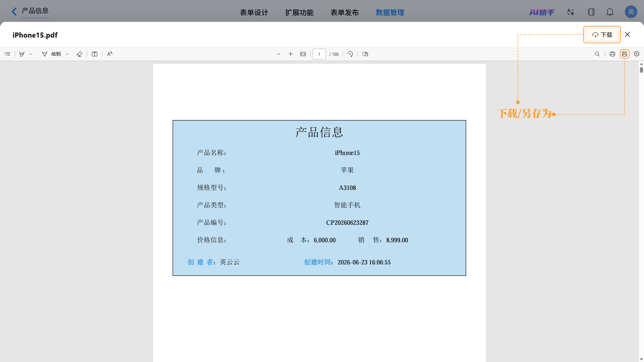This screenshot has width=644, height=362.
Task: Click the creator name 英云云
Action: [230, 262]
